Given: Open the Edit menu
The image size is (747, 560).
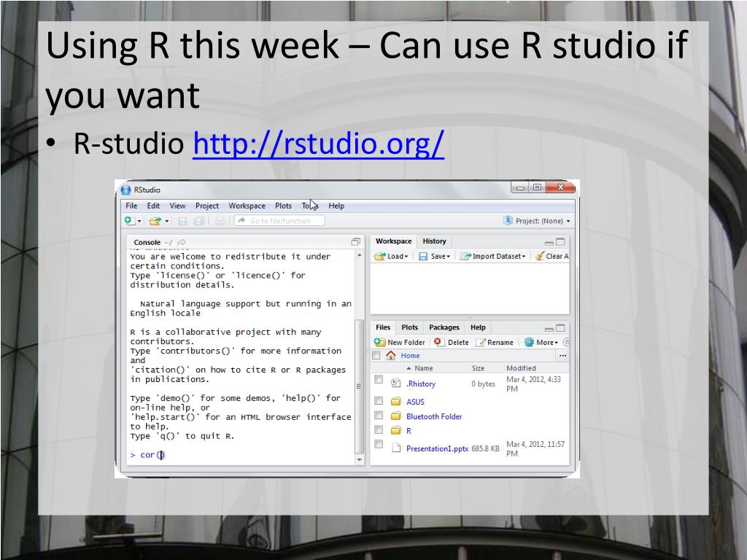Looking at the screenshot, I should tap(153, 206).
